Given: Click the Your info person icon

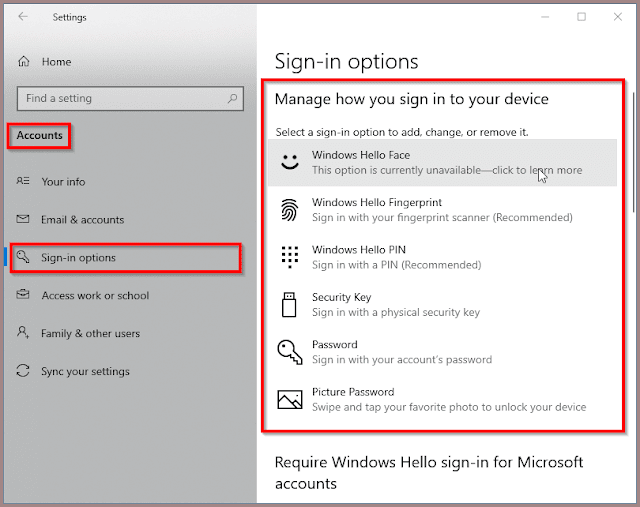Looking at the screenshot, I should click(x=23, y=181).
